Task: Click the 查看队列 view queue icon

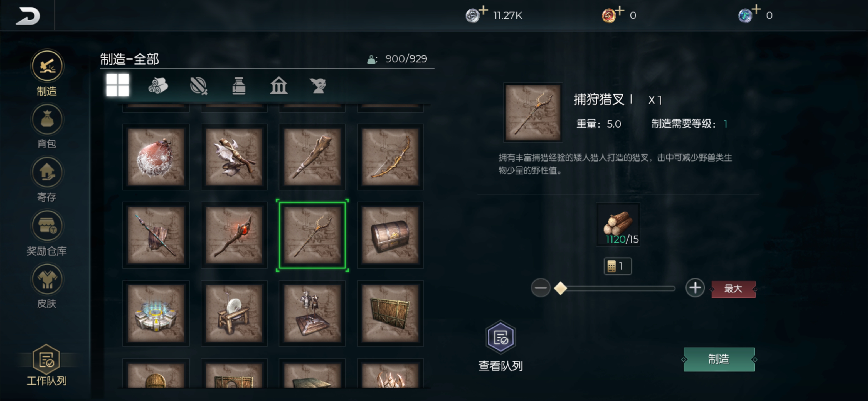Action: (x=501, y=337)
